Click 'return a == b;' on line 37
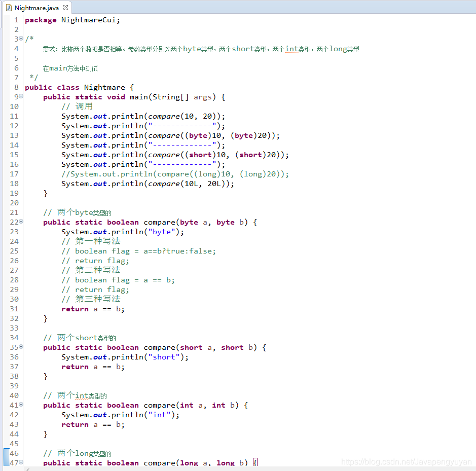The height and width of the screenshot is (471, 476). [93, 367]
